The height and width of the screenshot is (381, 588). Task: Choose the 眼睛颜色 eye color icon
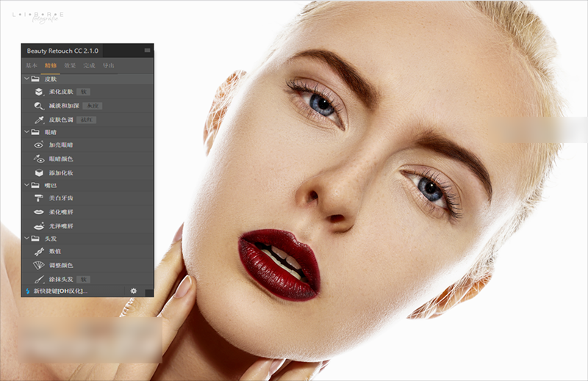[x=39, y=159]
